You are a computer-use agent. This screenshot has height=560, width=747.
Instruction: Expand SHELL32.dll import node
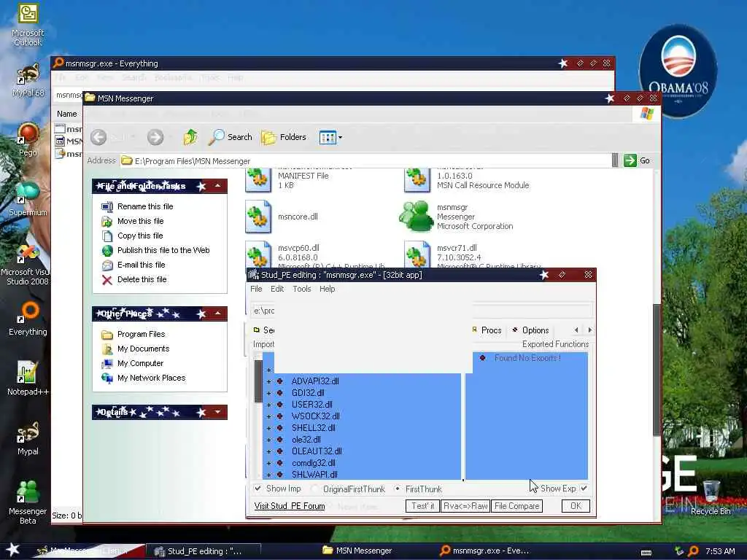[x=268, y=428]
